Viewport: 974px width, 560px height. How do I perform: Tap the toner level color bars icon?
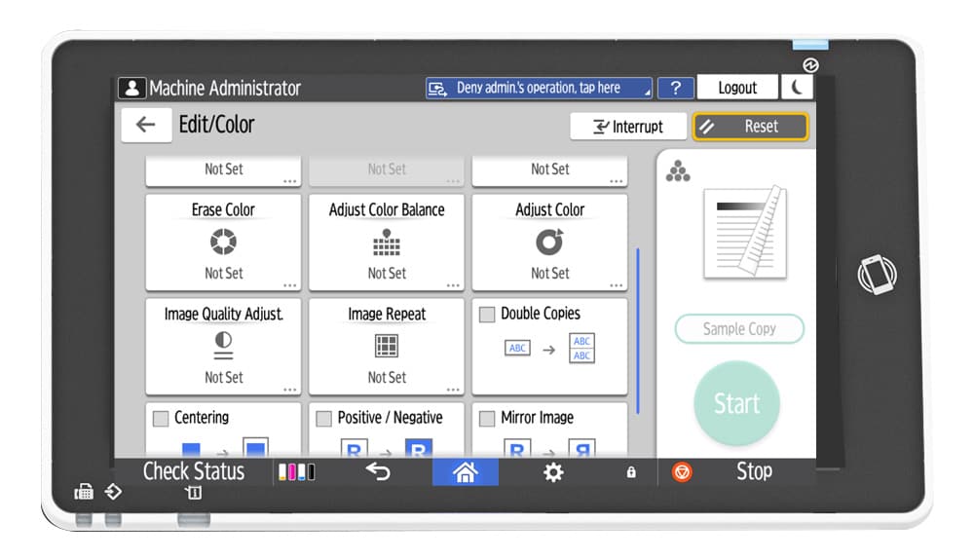point(296,472)
